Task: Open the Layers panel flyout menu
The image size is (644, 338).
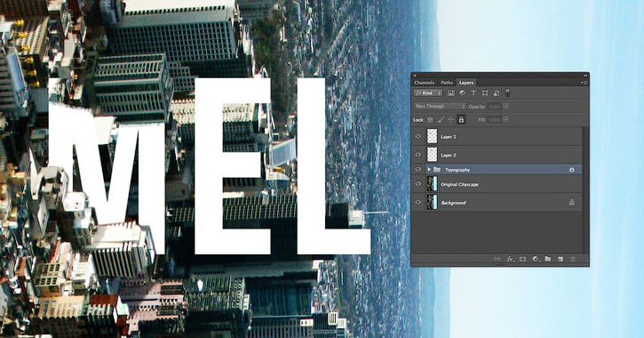Action: pos(584,83)
